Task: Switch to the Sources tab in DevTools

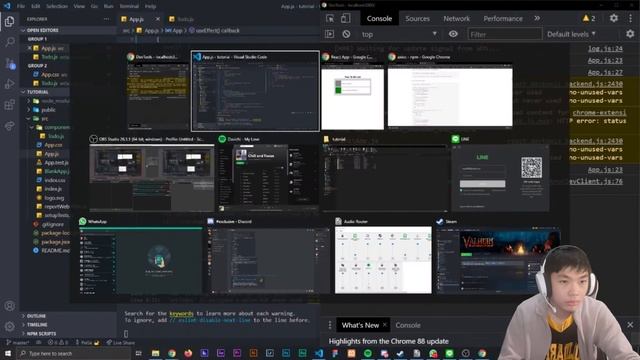Action: click(x=417, y=18)
